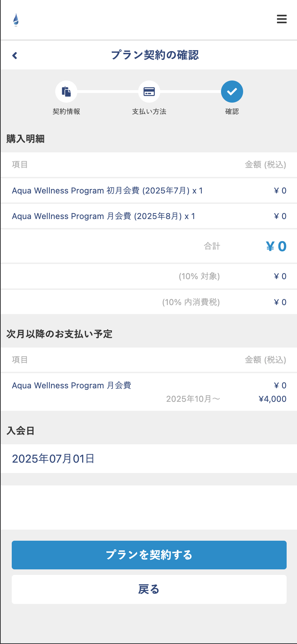The width and height of the screenshot is (297, 644).
Task: Click the (10% 内消費税) tax row
Action: point(149,302)
